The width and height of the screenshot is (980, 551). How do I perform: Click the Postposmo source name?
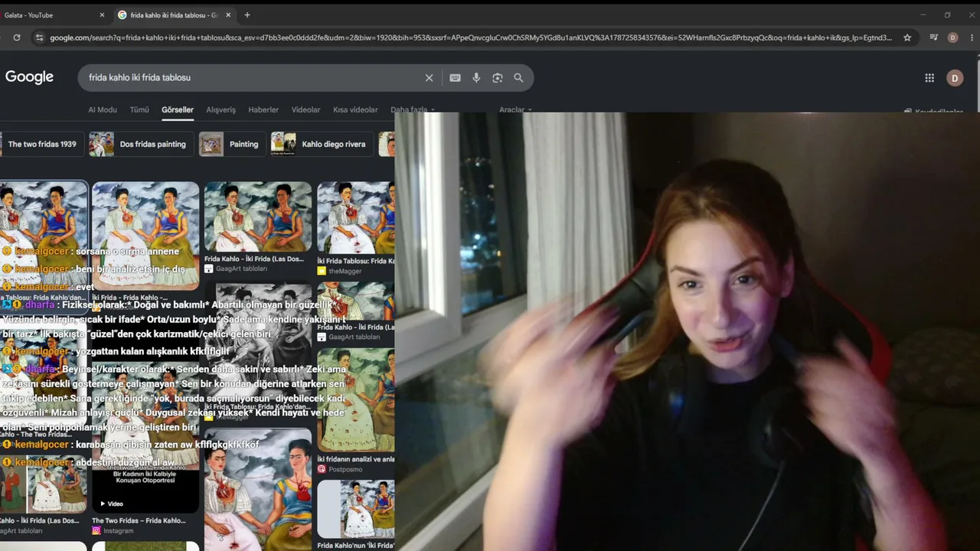(345, 469)
